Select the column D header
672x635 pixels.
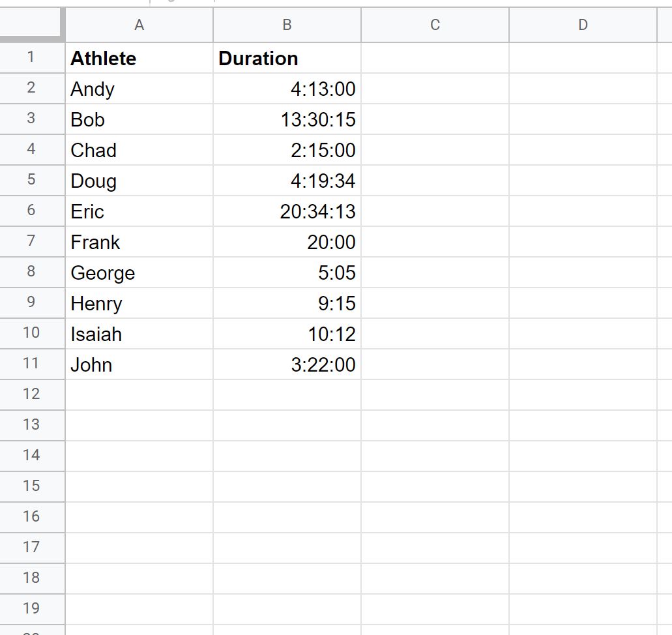pos(583,25)
